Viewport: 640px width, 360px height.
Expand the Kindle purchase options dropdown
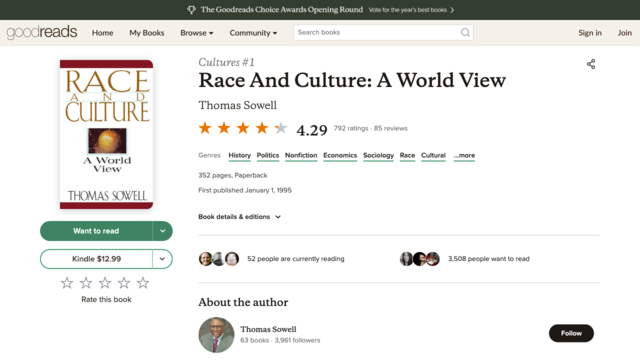click(x=162, y=259)
